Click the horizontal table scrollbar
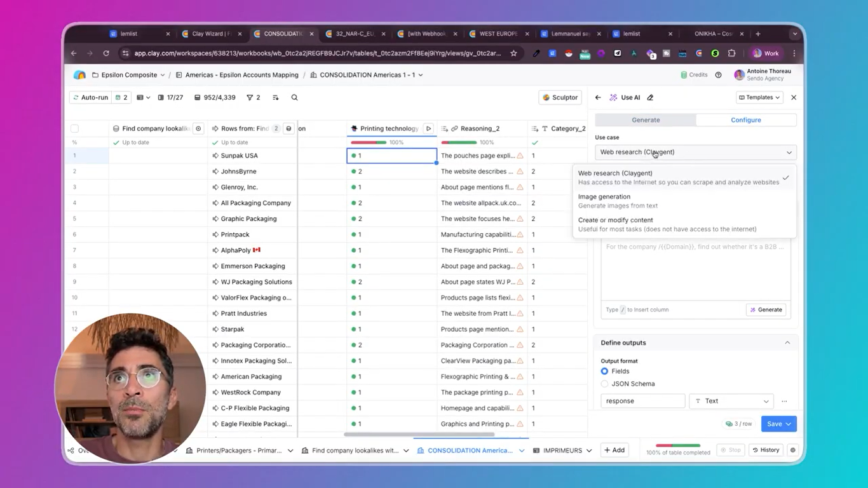Viewport: 868px width, 488px height. pos(419,435)
